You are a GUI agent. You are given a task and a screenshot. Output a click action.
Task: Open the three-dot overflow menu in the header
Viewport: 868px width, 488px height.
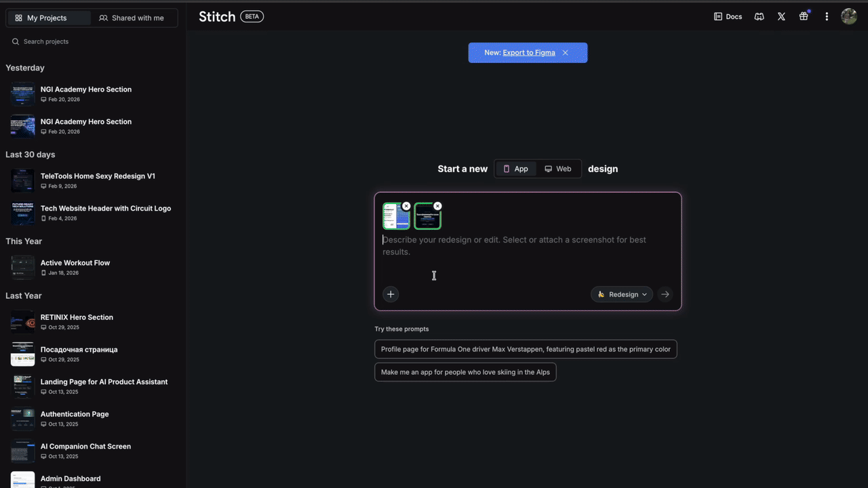click(827, 16)
